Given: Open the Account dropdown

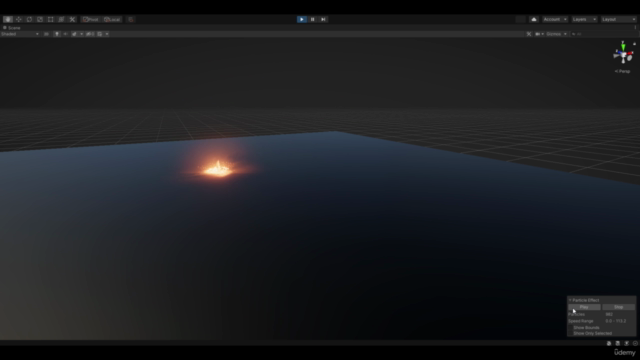Looking at the screenshot, I should coord(555,19).
